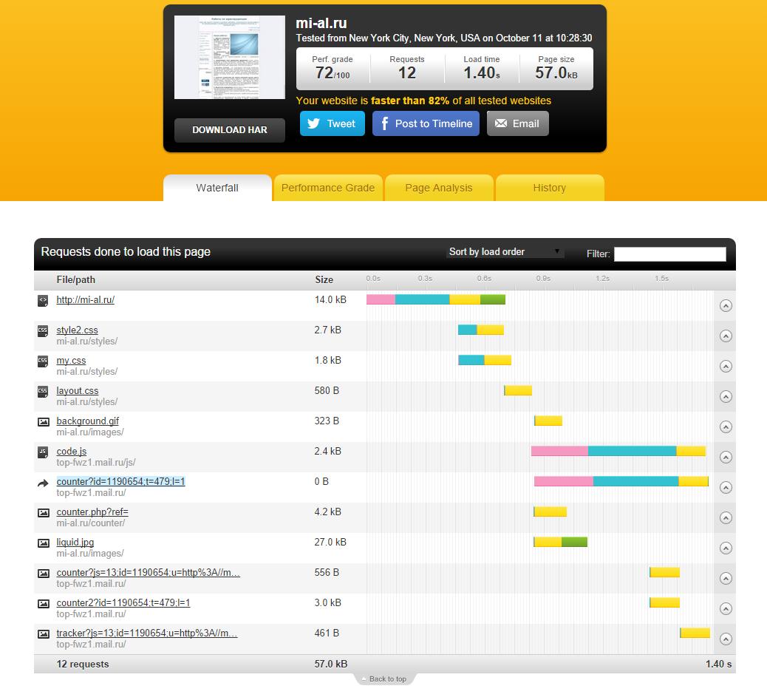Share results with the Tweet button
Image resolution: width=767 pixels, height=700 pixels.
(332, 123)
